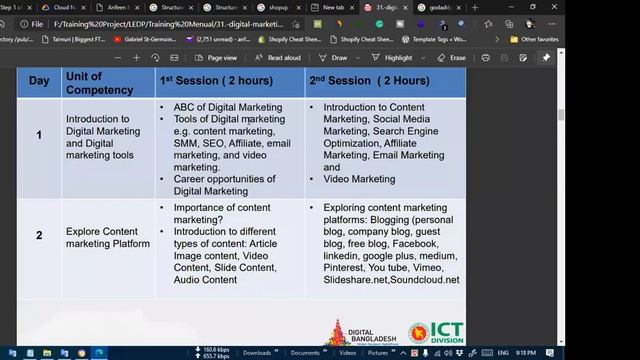Click the extension icon showing a badge
Screen dimensions: 640x360
point(442,24)
